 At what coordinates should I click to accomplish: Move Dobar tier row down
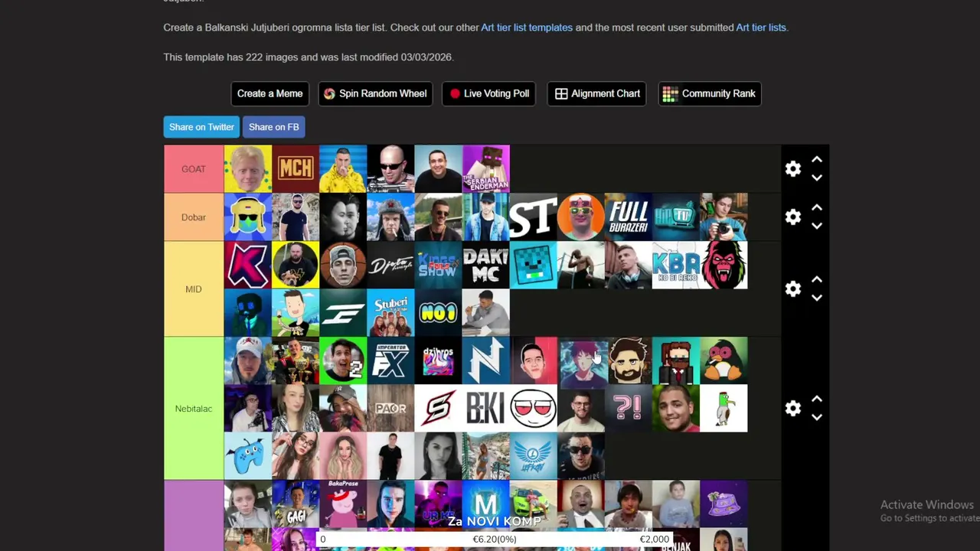point(817,226)
